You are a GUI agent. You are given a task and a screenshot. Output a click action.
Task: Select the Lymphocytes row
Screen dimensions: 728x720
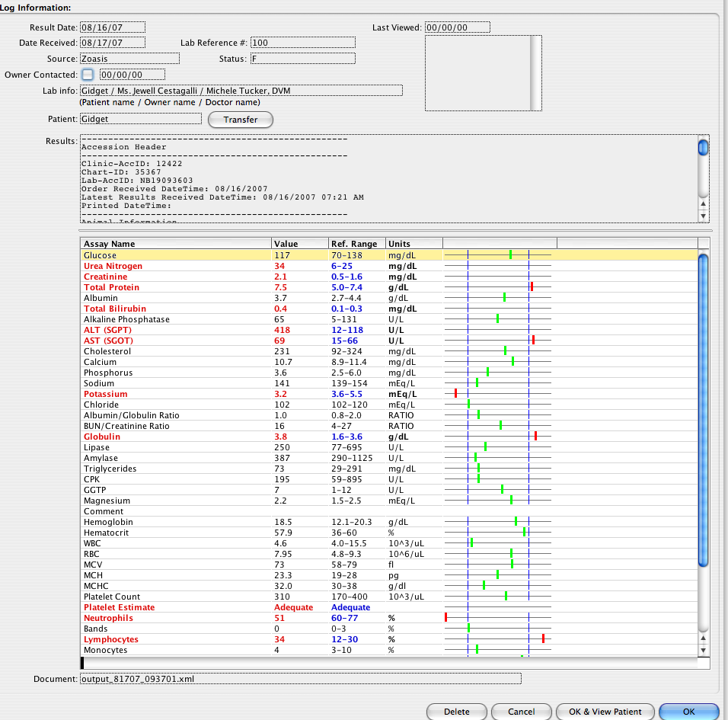389,640
